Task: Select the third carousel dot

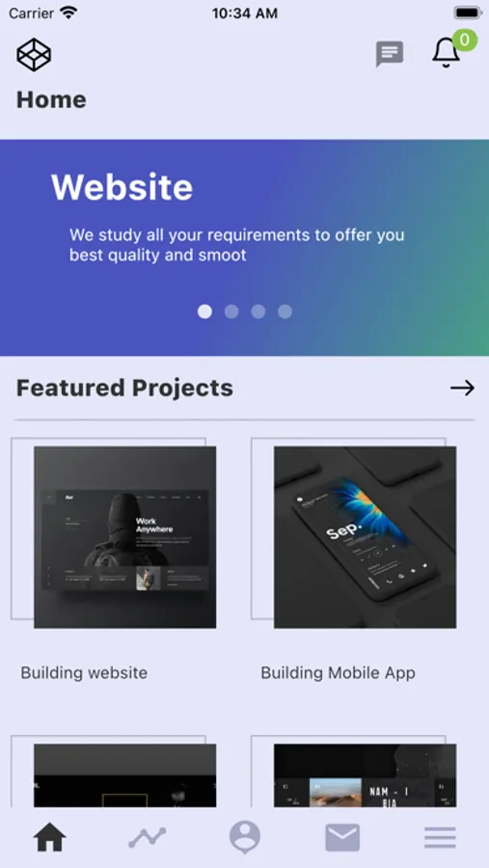Action: click(x=258, y=312)
